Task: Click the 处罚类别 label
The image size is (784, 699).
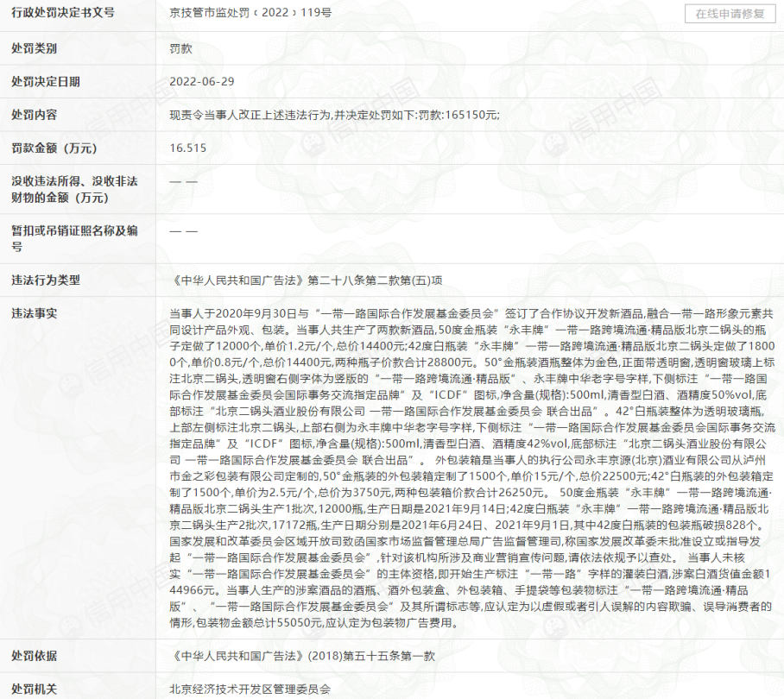Action: pyautogui.click(x=34, y=48)
